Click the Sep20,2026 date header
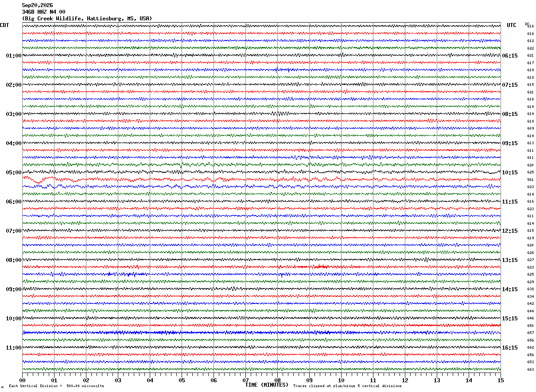The image size is (536, 392). pos(37,5)
